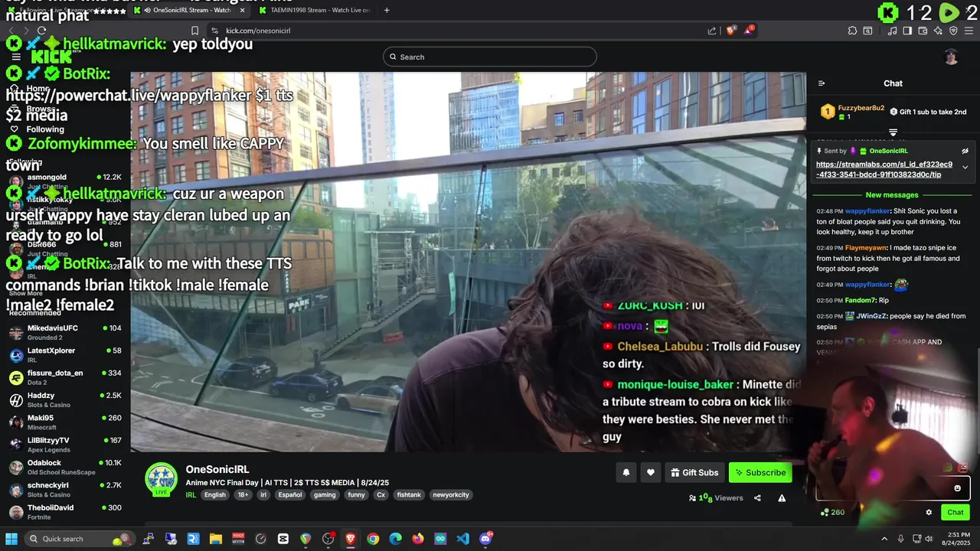This screenshot has height=551, width=980.
Task: Open Microsoft Edge from taskbar
Action: coord(395,539)
